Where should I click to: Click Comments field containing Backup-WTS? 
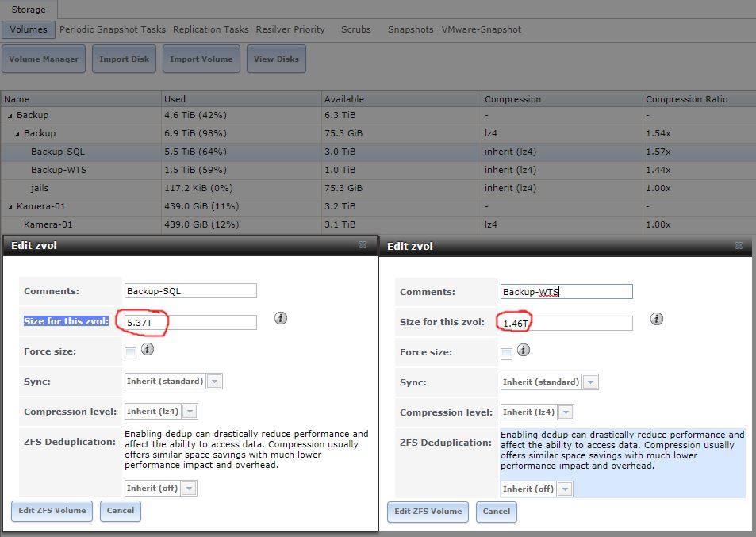point(566,292)
